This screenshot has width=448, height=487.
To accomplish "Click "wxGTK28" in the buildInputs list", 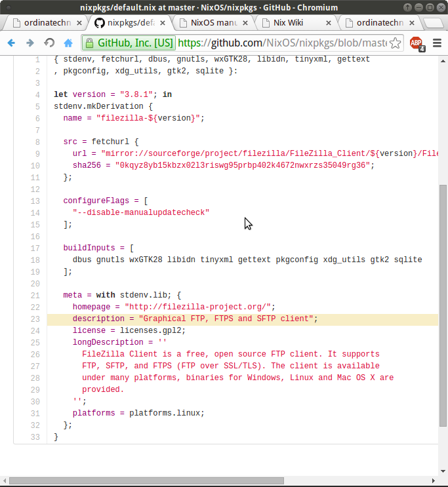I will (x=146, y=260).
